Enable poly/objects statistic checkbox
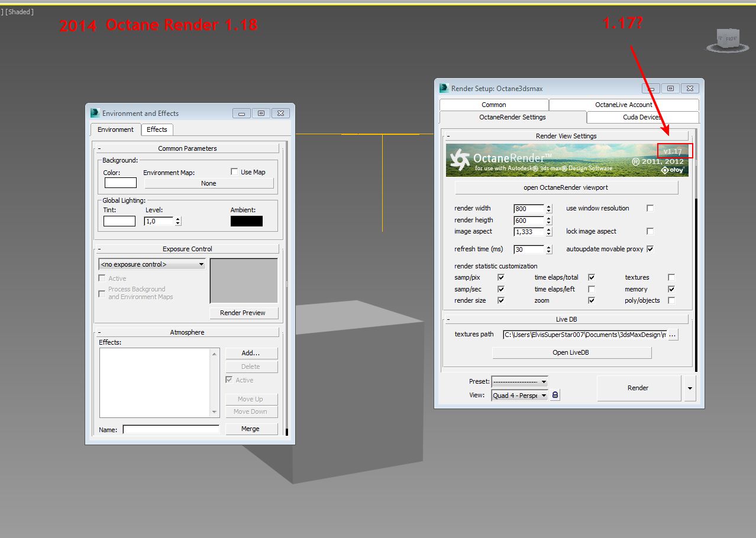The width and height of the screenshot is (756, 538). tap(671, 300)
